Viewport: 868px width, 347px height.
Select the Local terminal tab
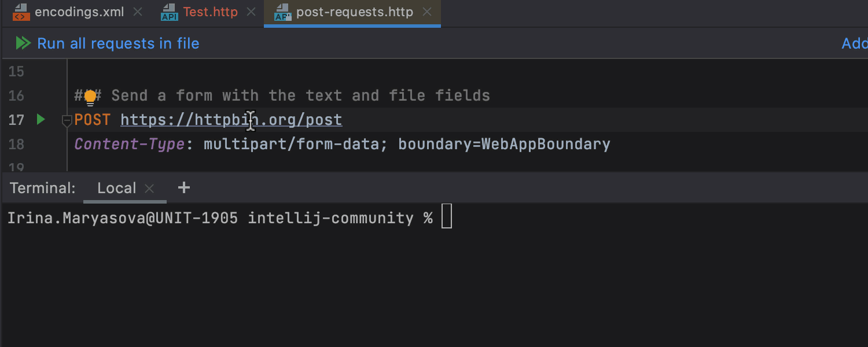point(117,187)
